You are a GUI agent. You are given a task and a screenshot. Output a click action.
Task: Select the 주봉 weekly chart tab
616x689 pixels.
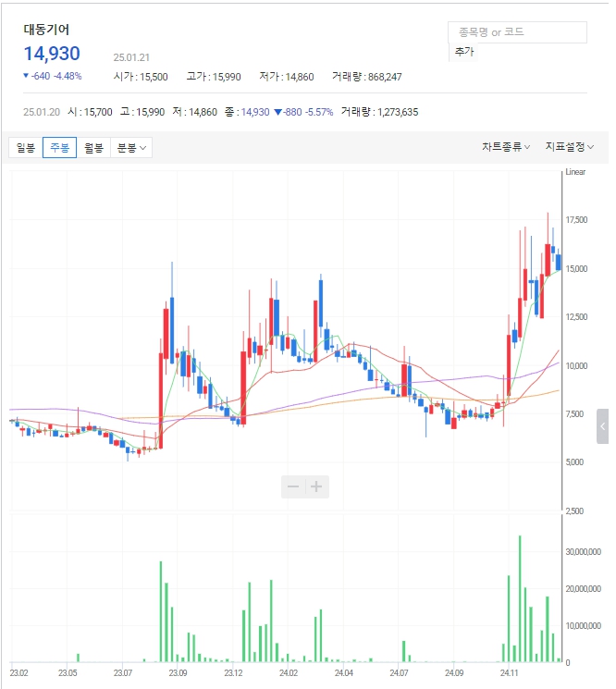point(59,147)
